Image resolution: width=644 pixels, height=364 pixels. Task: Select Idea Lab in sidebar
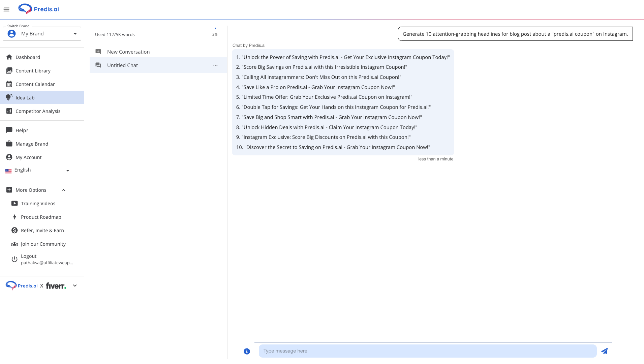click(25, 98)
